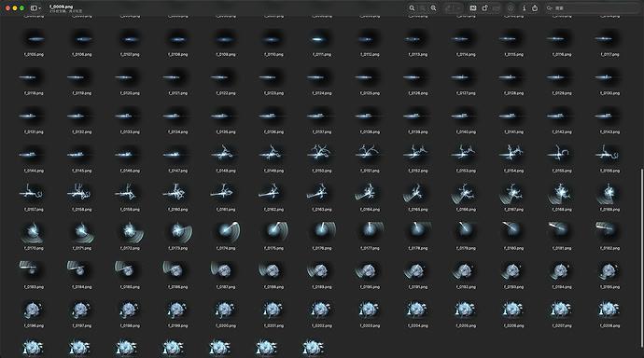
Task: Select thumbnail f_0178.png
Action: (418, 233)
